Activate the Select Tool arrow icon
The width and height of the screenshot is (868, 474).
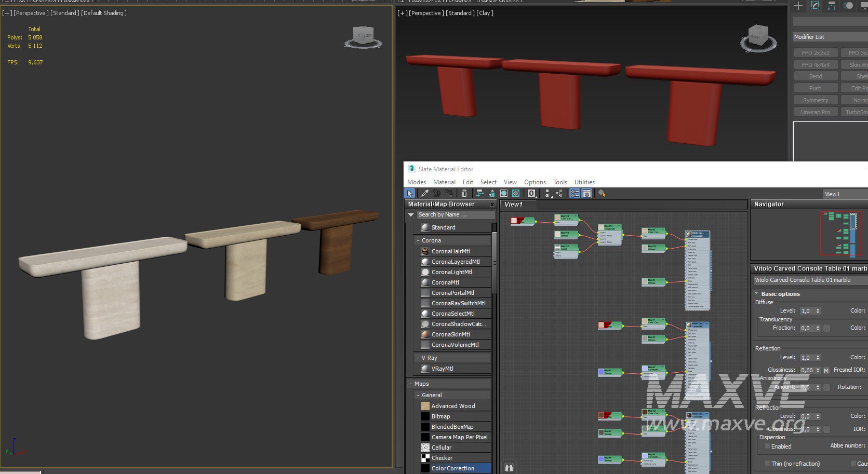point(410,193)
